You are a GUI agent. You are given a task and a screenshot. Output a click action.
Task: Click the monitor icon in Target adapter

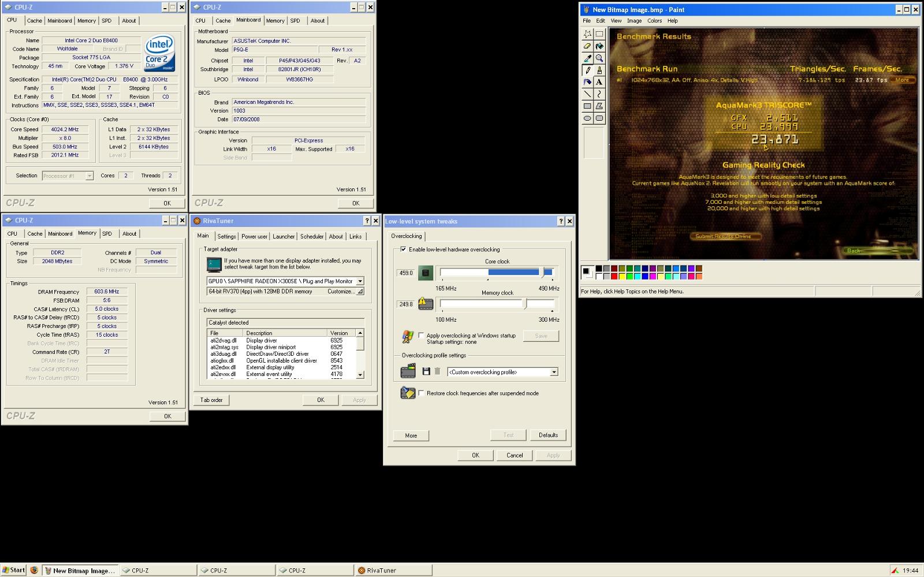(214, 265)
